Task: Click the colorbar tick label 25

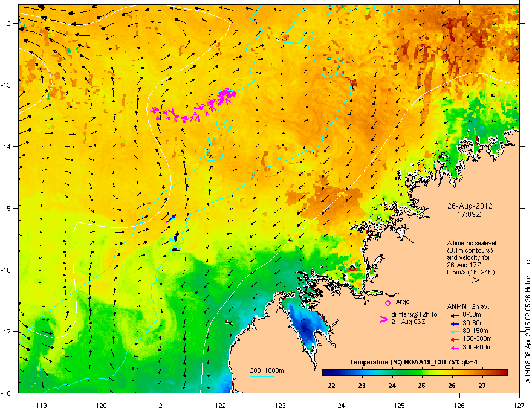Action: 422,386
